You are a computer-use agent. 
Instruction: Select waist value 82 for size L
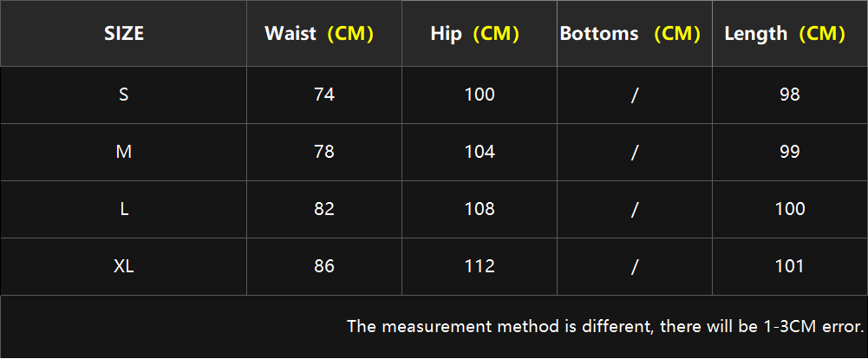(324, 209)
